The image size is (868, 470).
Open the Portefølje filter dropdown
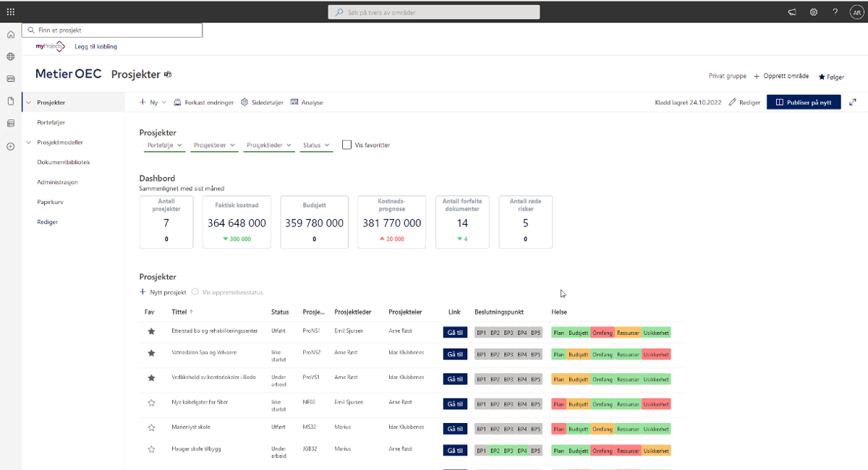(x=164, y=145)
